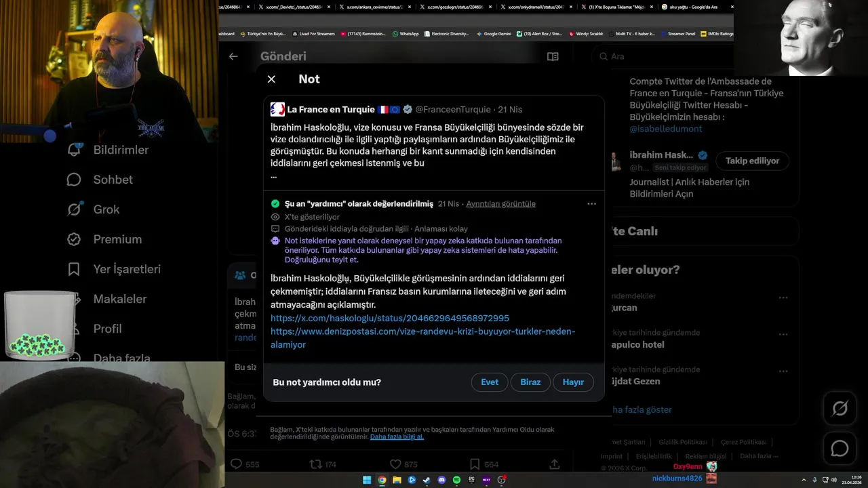Expand Daha fazla sidebar menu

tap(121, 357)
